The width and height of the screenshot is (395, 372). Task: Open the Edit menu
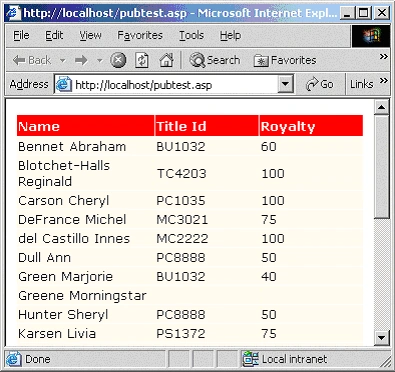(54, 35)
